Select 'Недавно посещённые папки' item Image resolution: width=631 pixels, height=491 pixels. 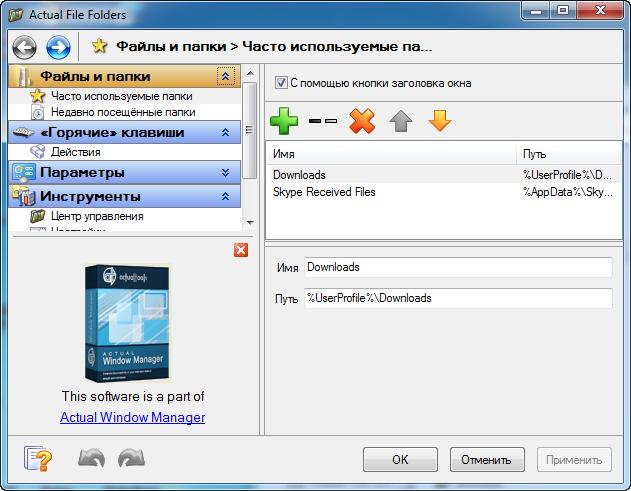tap(125, 112)
